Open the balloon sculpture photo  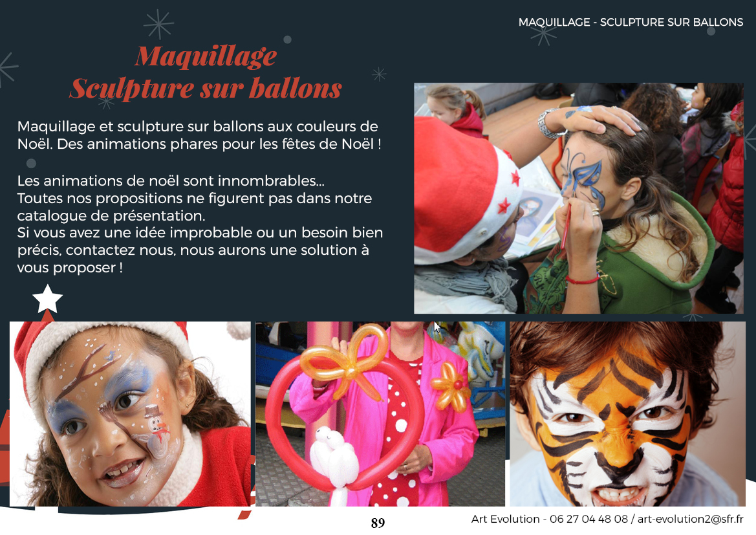point(380,414)
